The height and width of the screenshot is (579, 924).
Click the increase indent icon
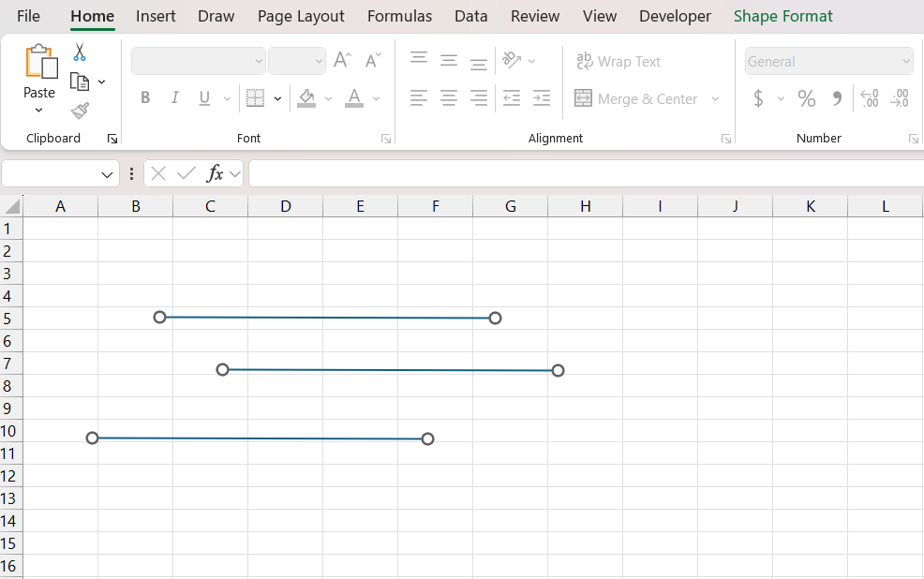pos(541,97)
